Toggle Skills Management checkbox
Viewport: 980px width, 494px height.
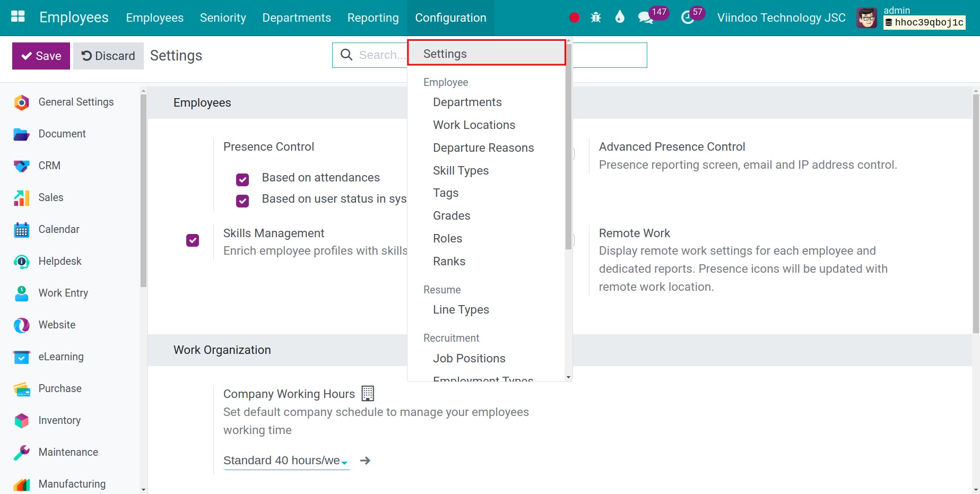(193, 240)
